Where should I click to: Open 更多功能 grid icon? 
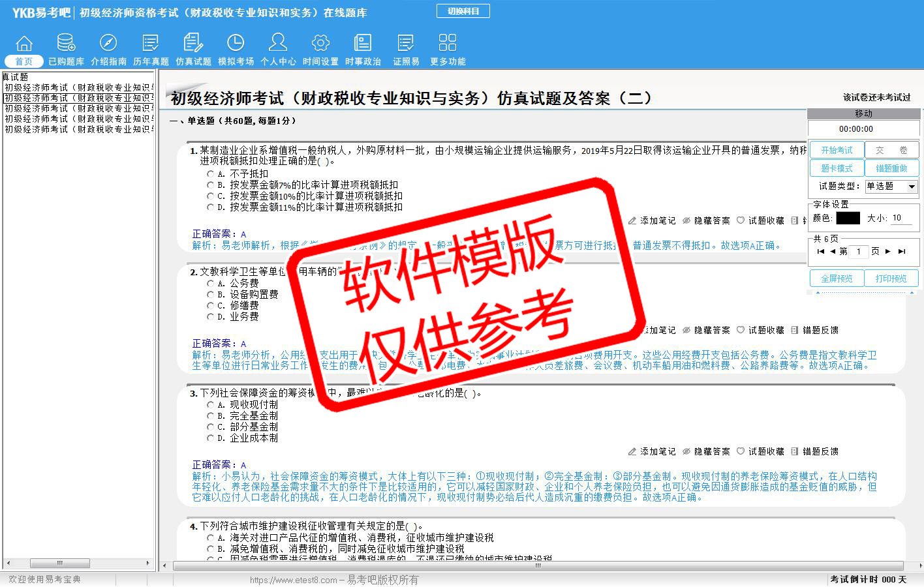point(448,44)
